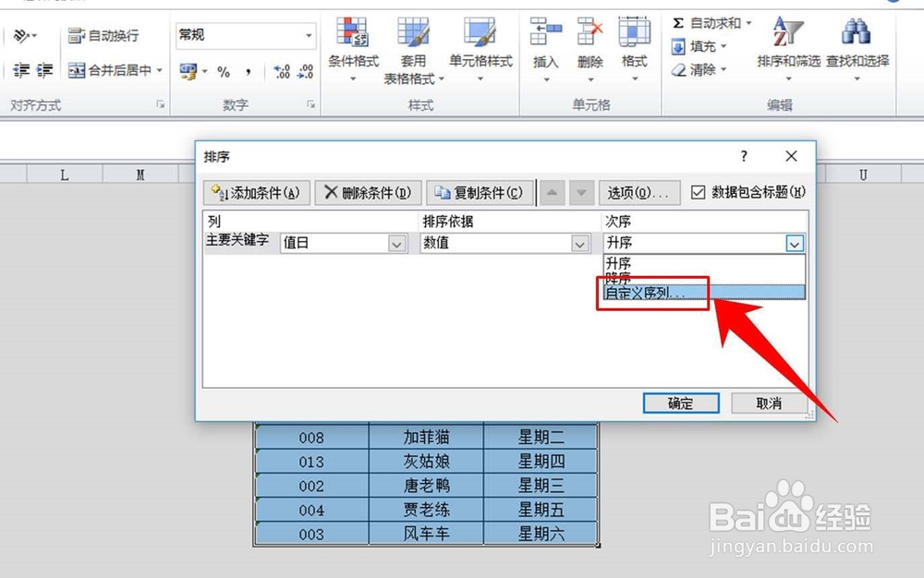Uncheck 数据包含标题 in the sort dialog

698,192
